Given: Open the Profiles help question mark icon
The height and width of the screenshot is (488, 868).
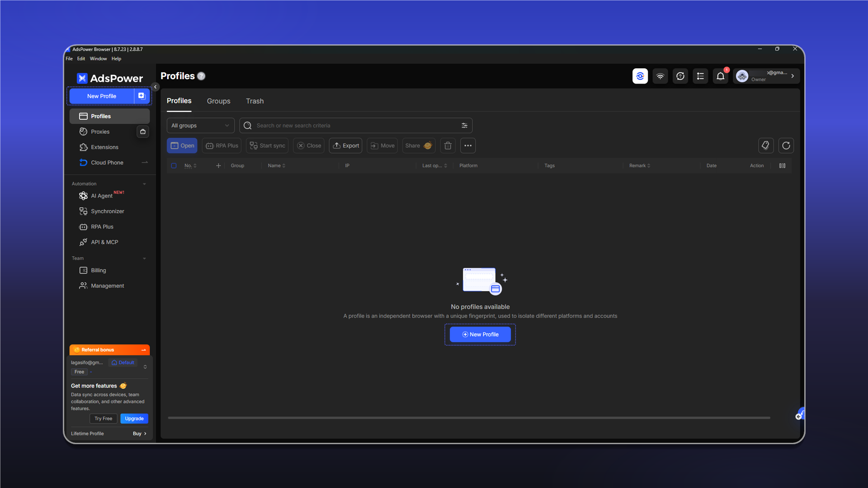Looking at the screenshot, I should tap(201, 76).
